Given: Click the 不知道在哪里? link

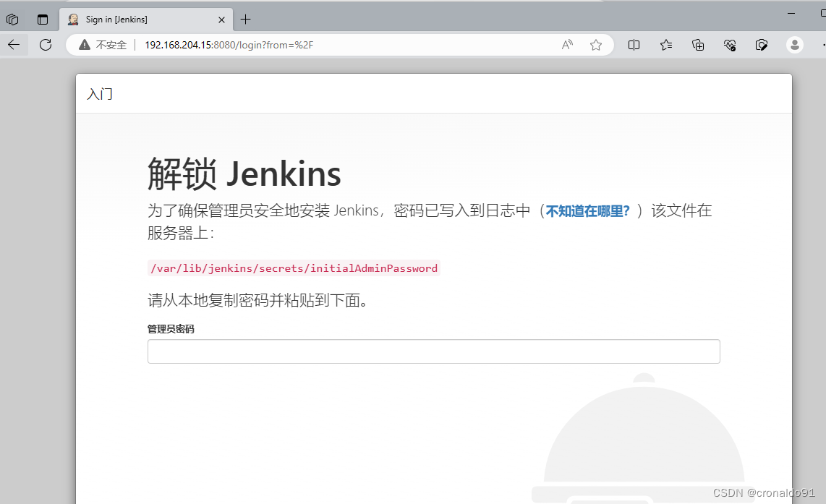Looking at the screenshot, I should point(588,211).
